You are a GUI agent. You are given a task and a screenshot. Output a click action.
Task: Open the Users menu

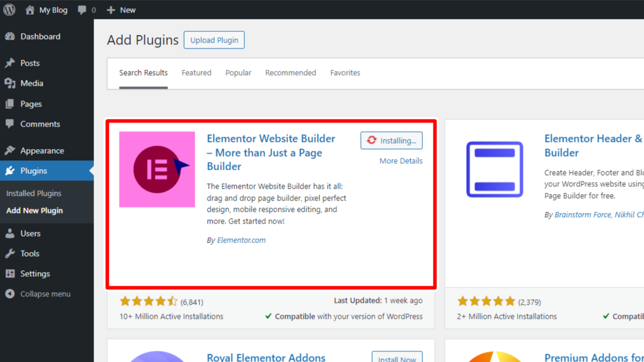(30, 234)
